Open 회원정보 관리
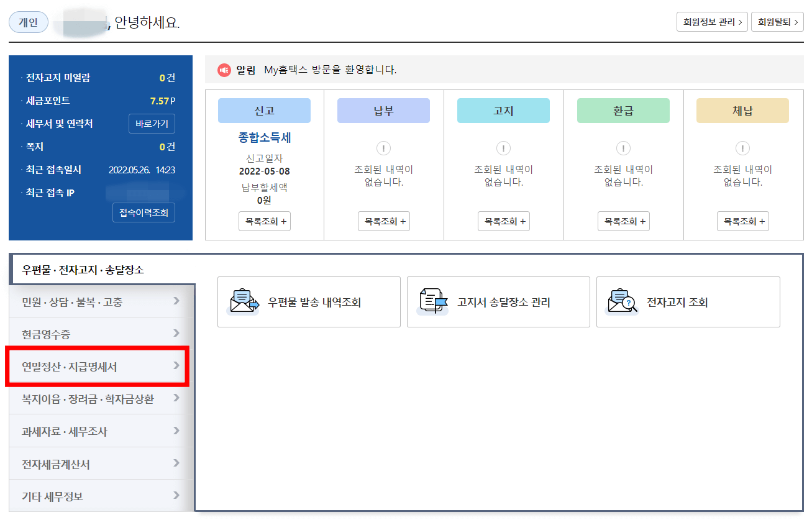This screenshot has width=812, height=520. [x=712, y=21]
